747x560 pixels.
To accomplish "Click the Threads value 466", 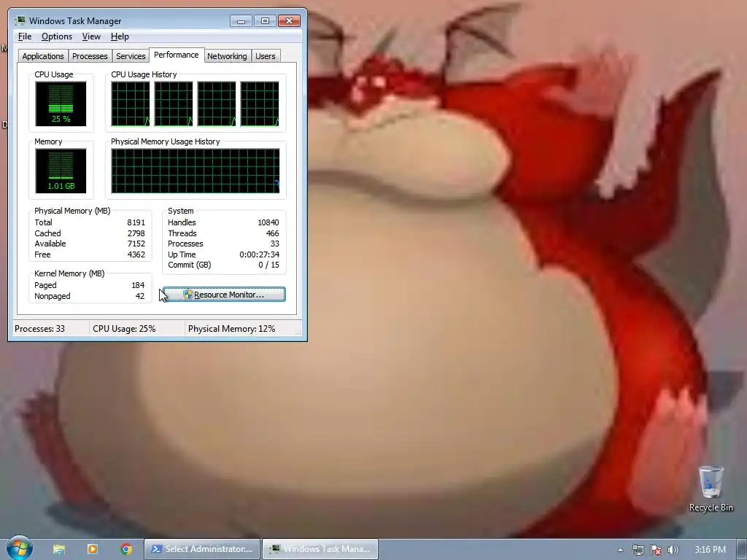I will click(x=273, y=233).
